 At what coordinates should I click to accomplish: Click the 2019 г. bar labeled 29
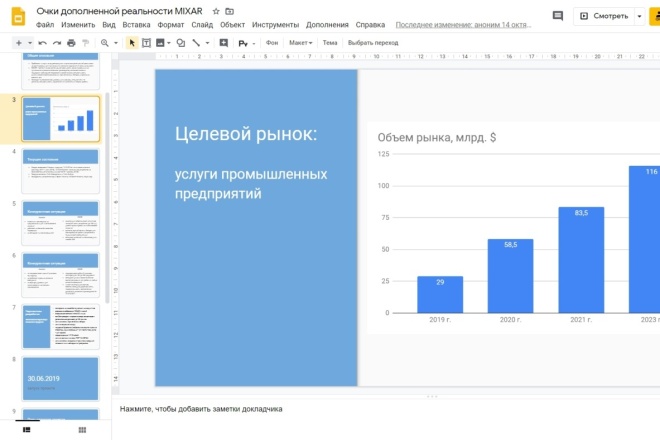click(x=440, y=295)
